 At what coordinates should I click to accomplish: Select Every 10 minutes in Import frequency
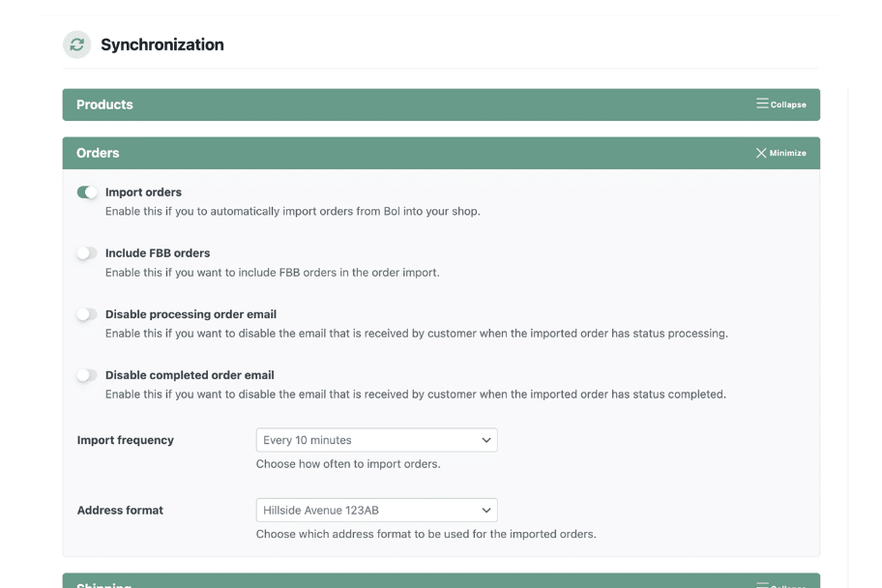pyautogui.click(x=376, y=439)
